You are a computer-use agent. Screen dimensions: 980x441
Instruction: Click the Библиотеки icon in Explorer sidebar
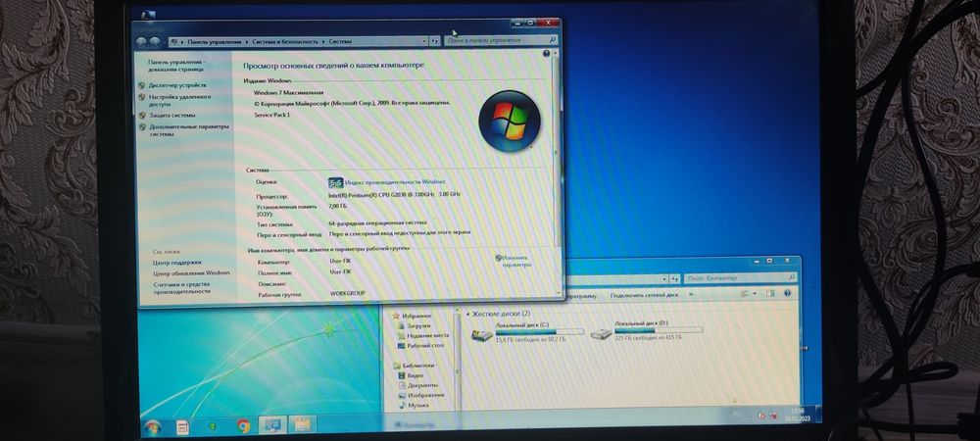tap(397, 365)
